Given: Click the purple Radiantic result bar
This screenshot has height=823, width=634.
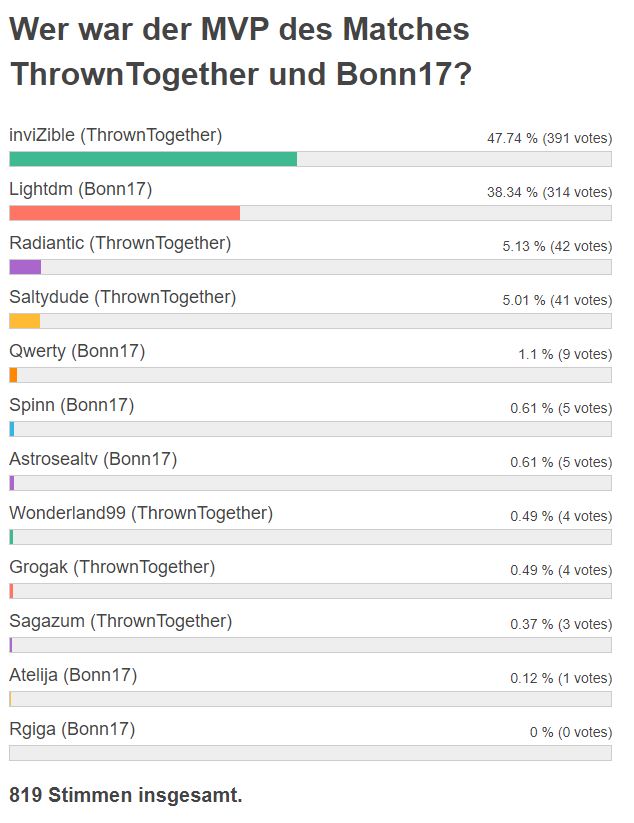Looking at the screenshot, I should 25,267.
